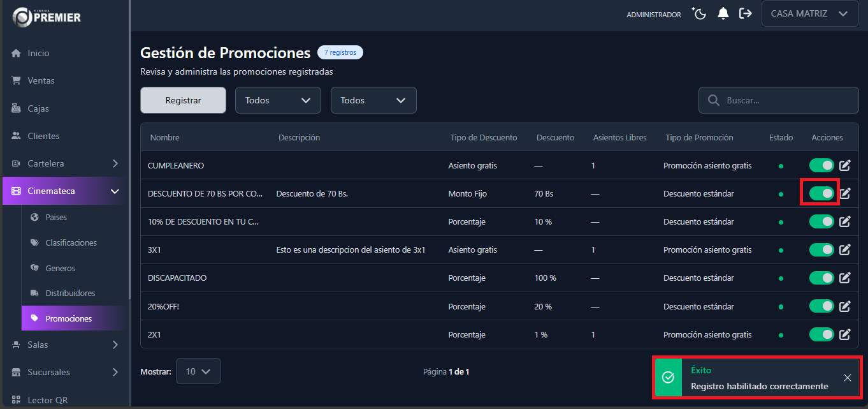Click the Registrar button
The width and height of the screenshot is (868, 409).
click(x=183, y=100)
